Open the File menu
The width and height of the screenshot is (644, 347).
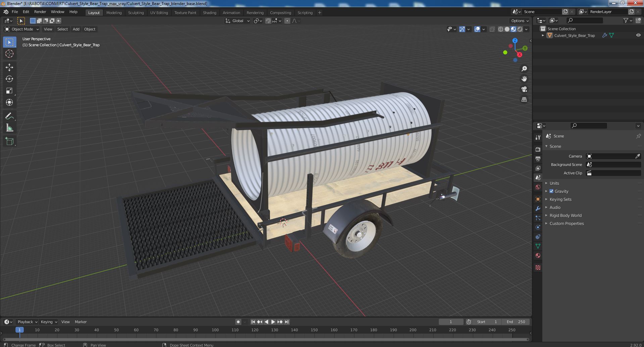(15, 12)
